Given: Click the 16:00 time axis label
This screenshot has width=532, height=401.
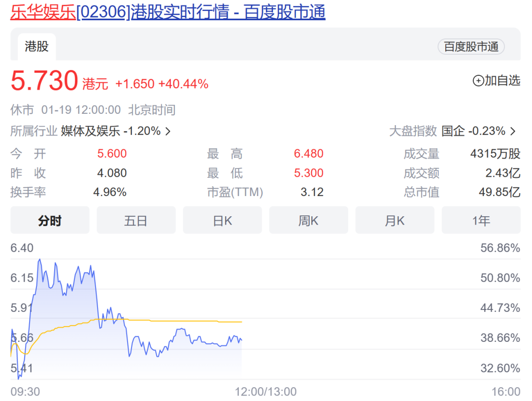Looking at the screenshot, I should (506, 392).
